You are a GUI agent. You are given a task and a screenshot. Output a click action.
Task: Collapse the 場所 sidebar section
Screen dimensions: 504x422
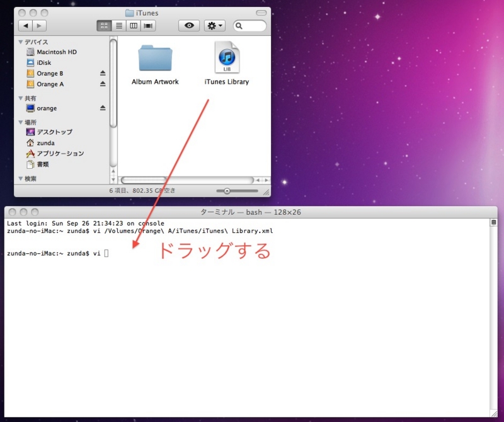pyautogui.click(x=21, y=122)
